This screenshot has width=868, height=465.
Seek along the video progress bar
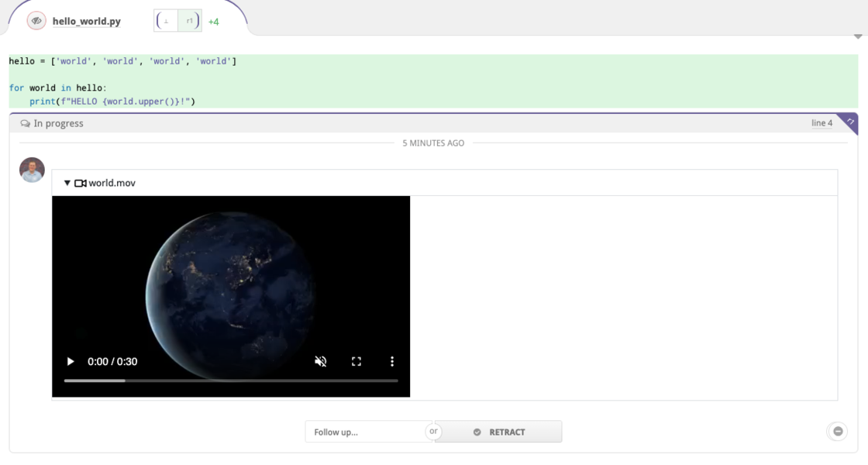coord(231,381)
